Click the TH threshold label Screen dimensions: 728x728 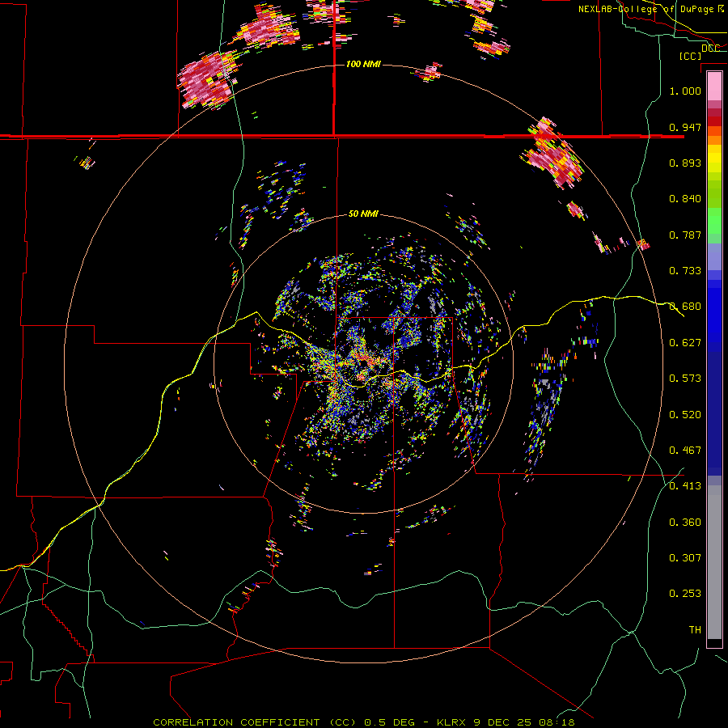click(x=695, y=630)
